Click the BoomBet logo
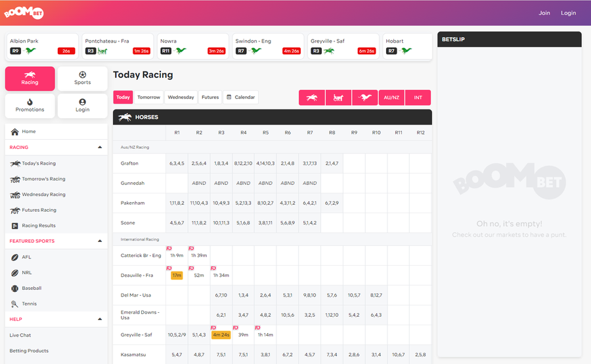The image size is (591, 364). (24, 13)
